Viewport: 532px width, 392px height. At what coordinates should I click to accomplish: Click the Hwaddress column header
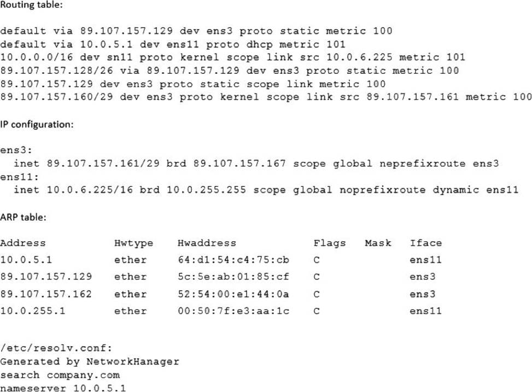click(x=207, y=243)
